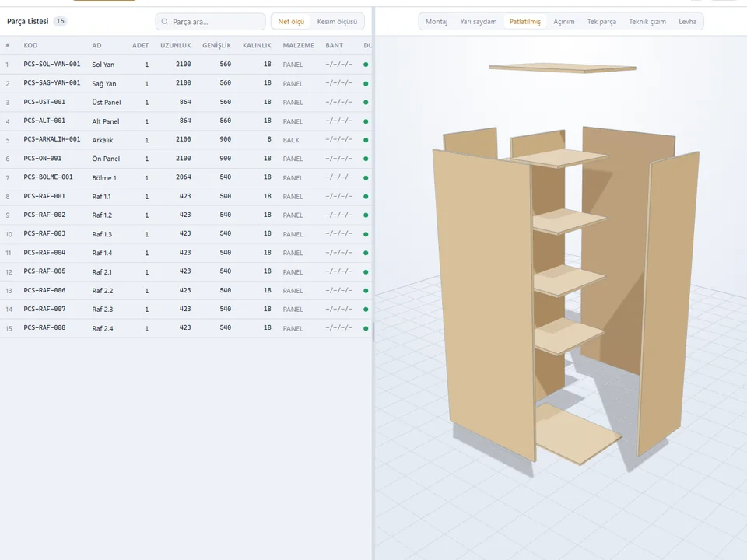Open the Levha view tab

pyautogui.click(x=687, y=22)
